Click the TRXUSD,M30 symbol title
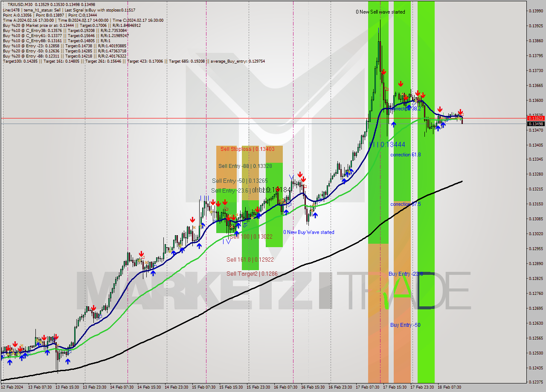This screenshot has width=546, height=392. (20, 5)
